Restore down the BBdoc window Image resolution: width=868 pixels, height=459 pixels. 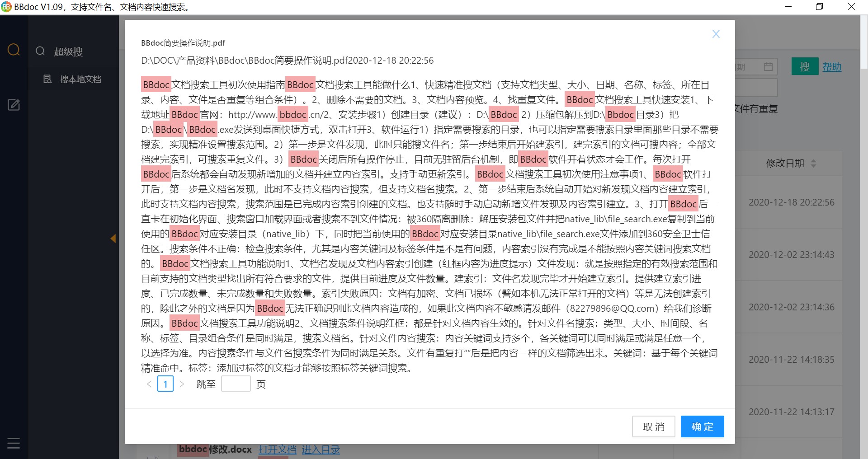820,7
